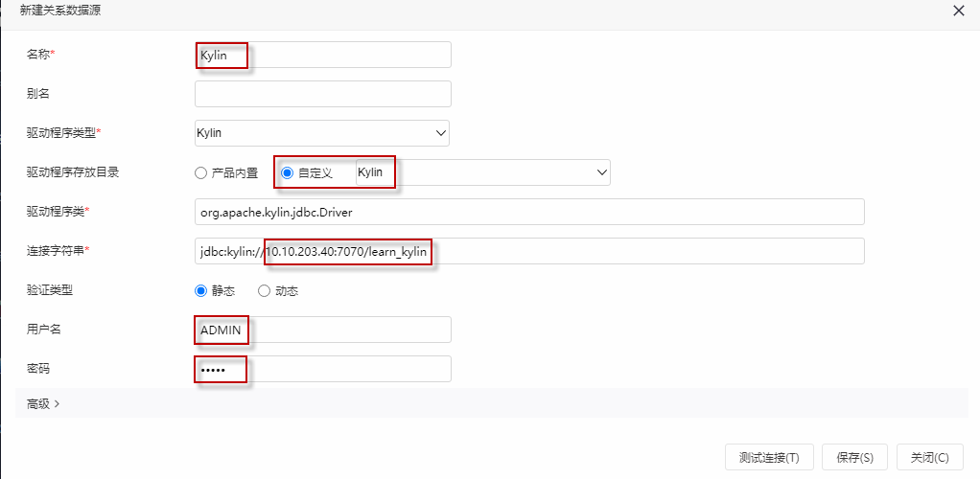Click the 测试连接(T) button
980x479 pixels.
click(x=769, y=457)
